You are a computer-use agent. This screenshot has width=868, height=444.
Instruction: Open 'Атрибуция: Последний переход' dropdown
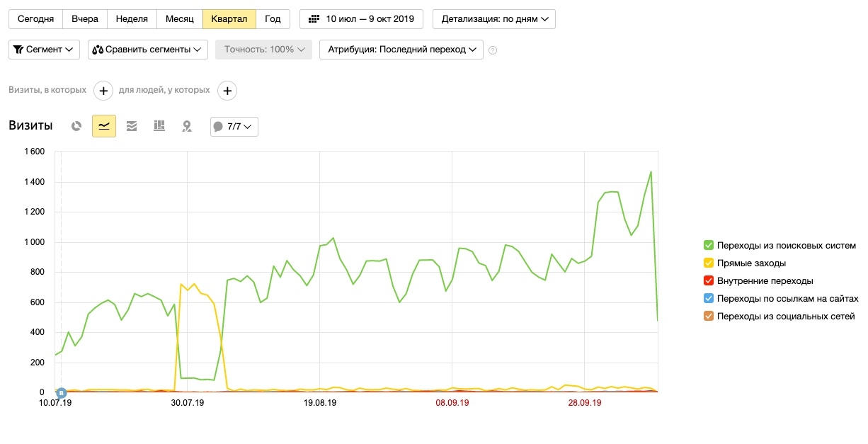coord(401,50)
